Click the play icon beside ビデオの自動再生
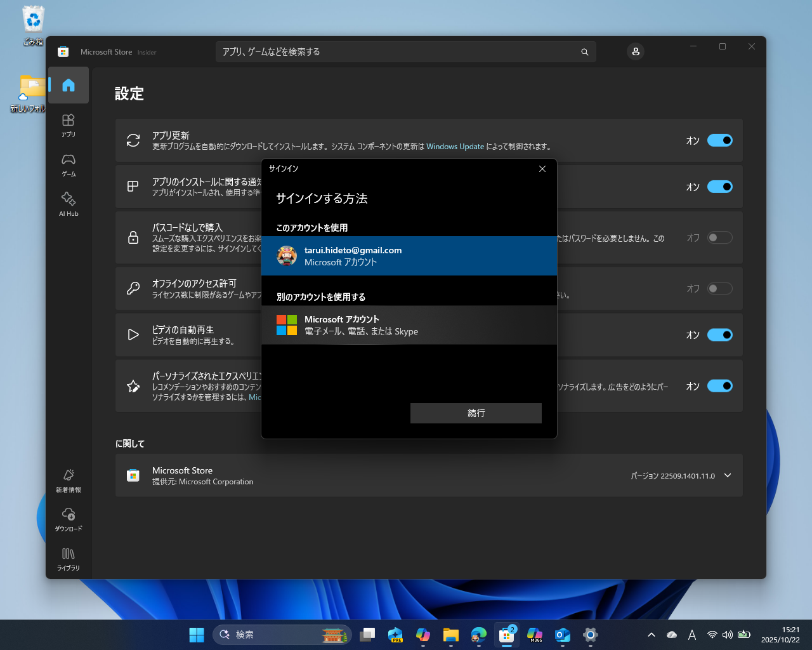812x650 pixels. [x=133, y=335]
